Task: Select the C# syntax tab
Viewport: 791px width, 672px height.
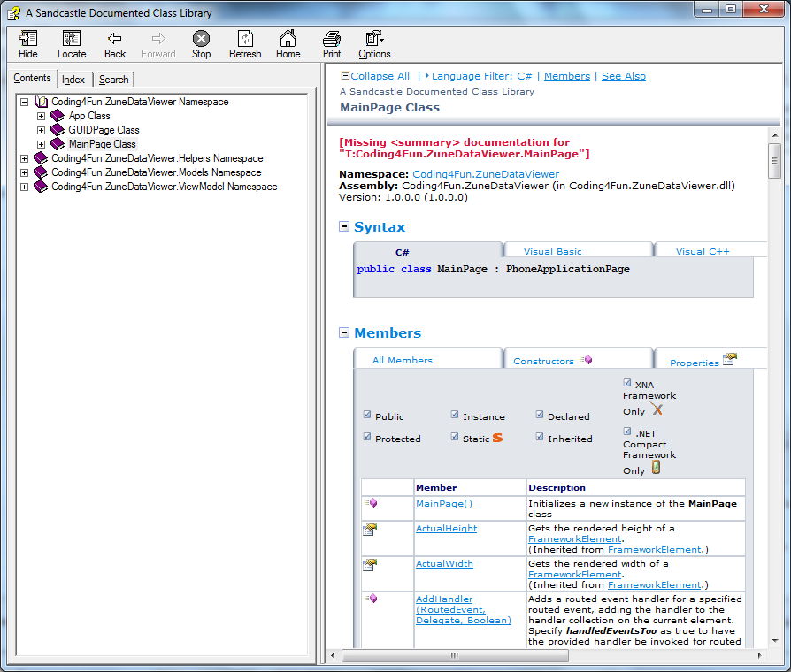Action: tap(402, 253)
